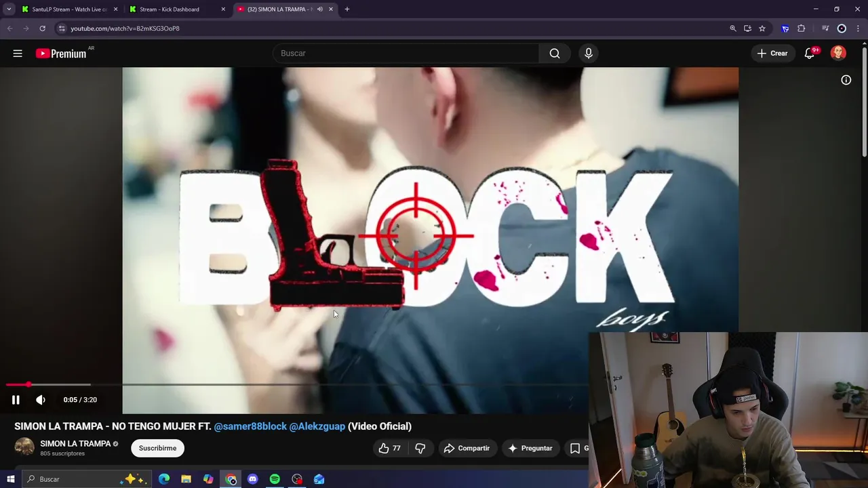Image resolution: width=868 pixels, height=488 pixels.
Task: Start voice search with the microphone icon
Action: click(x=589, y=54)
